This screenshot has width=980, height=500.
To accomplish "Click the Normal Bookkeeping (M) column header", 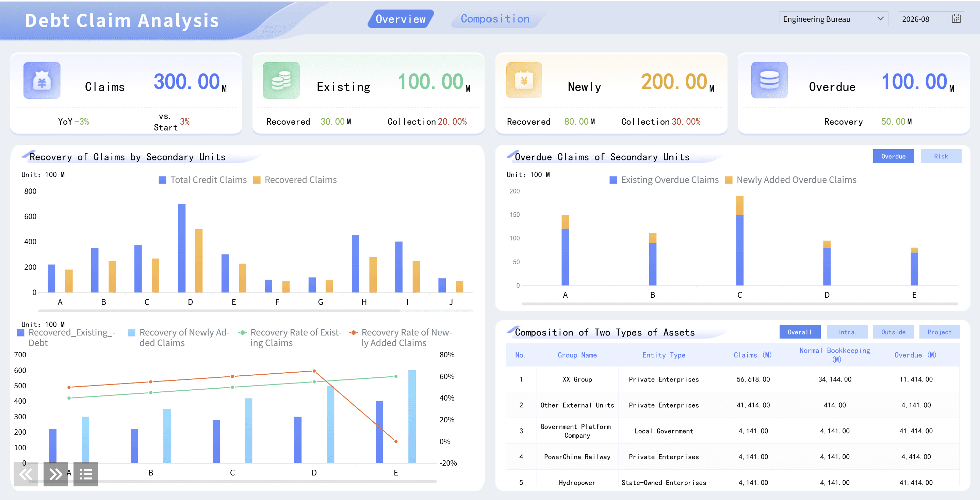I will pyautogui.click(x=835, y=355).
